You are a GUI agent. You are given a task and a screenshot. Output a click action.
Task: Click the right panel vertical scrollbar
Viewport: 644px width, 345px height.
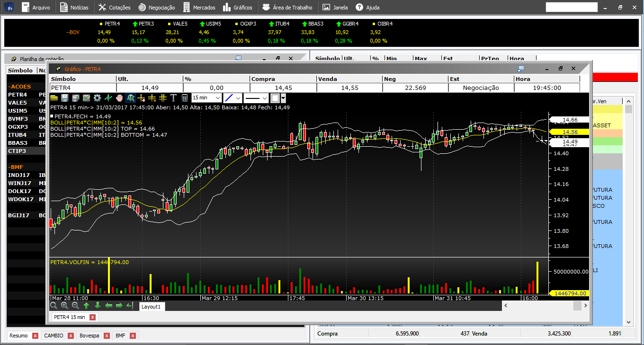pyautogui.click(x=629, y=212)
